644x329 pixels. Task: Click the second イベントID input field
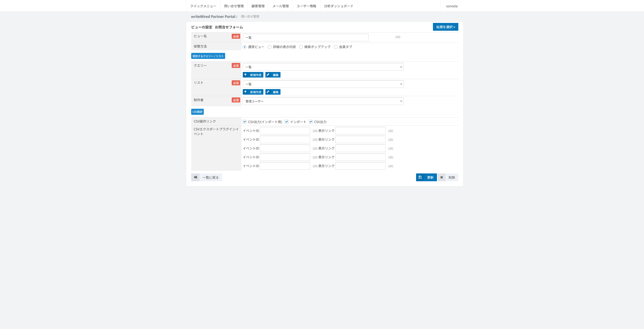pyautogui.click(x=285, y=139)
